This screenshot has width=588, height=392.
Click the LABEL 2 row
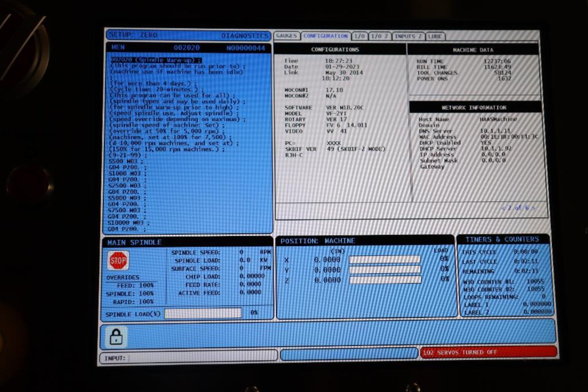click(x=507, y=312)
